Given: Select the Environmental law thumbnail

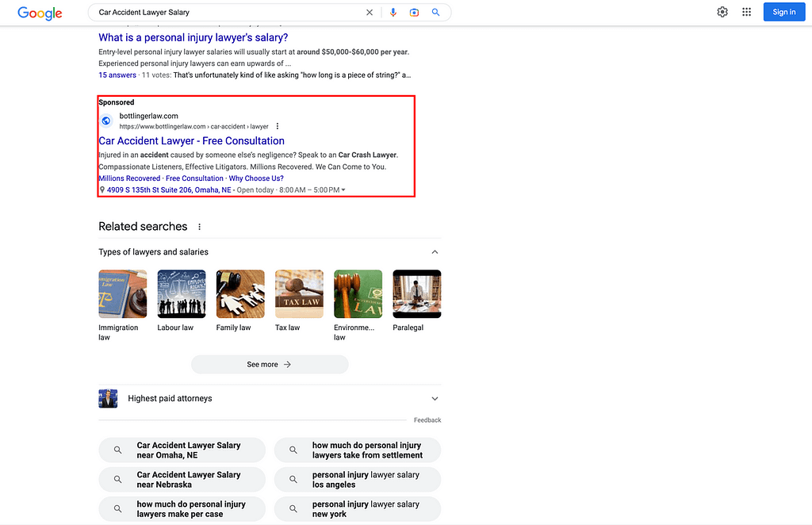Looking at the screenshot, I should tap(358, 293).
